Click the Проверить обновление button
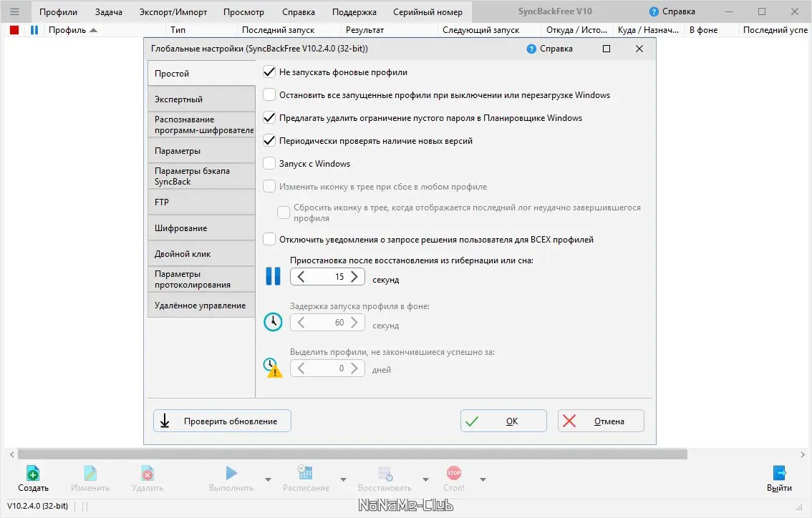This screenshot has height=518, width=812. [222, 421]
